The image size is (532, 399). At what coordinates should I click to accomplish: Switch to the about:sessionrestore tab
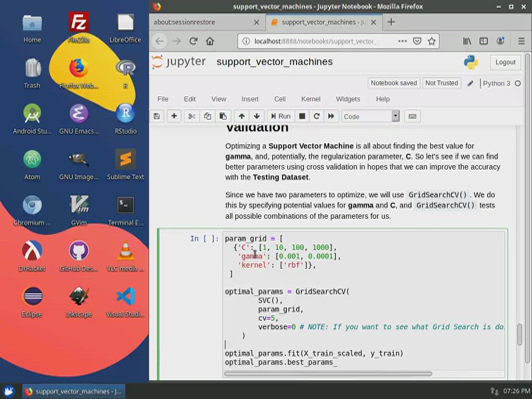point(202,22)
